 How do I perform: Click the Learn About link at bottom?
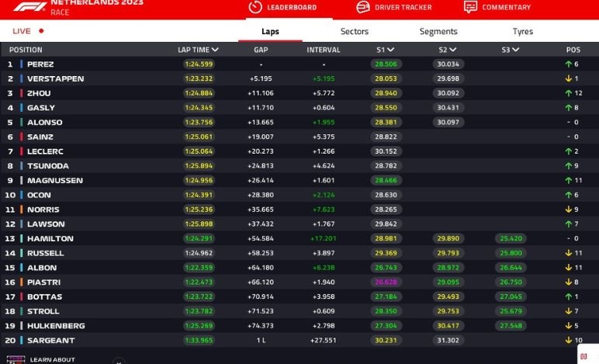pyautogui.click(x=52, y=359)
